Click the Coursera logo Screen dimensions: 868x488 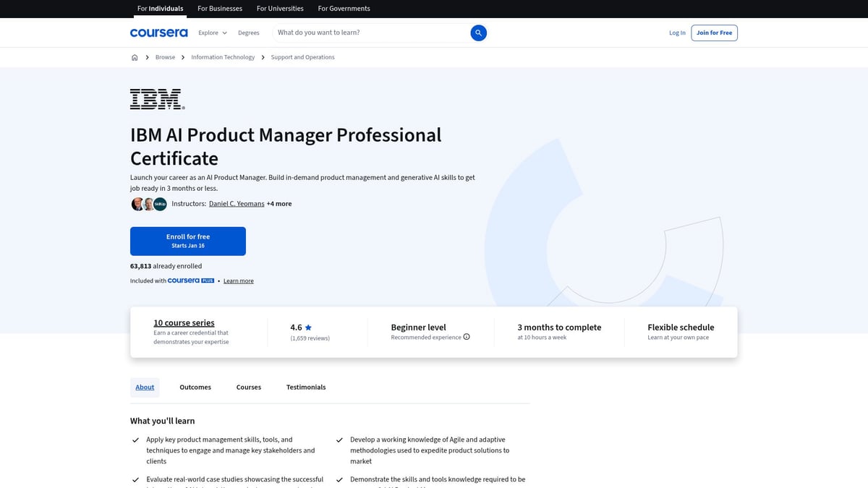pos(158,33)
